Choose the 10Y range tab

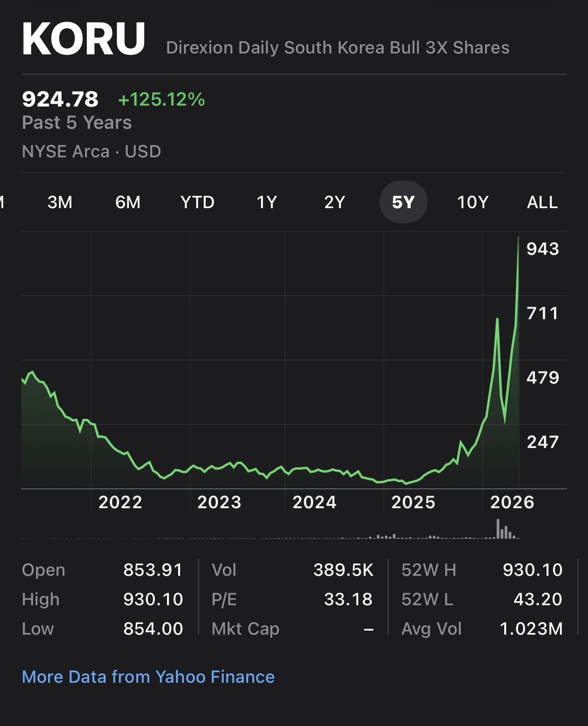pos(473,202)
